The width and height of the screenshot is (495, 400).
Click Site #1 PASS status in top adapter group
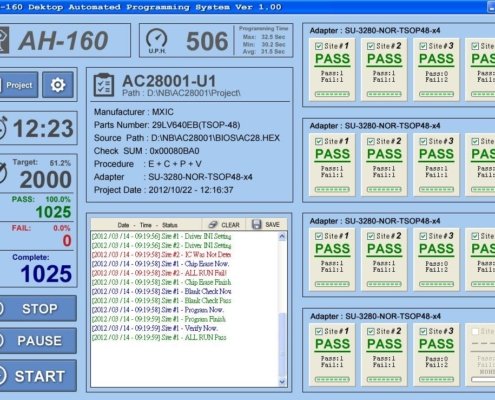[332, 59]
